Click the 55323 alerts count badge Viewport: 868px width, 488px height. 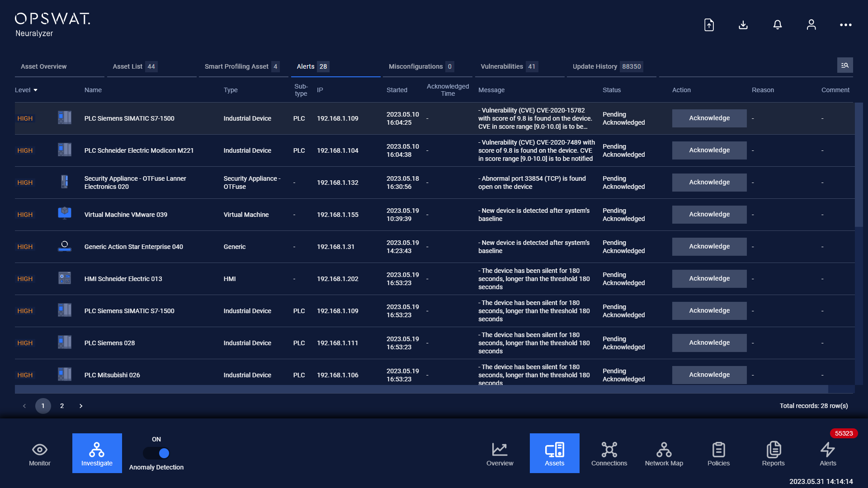pyautogui.click(x=844, y=433)
